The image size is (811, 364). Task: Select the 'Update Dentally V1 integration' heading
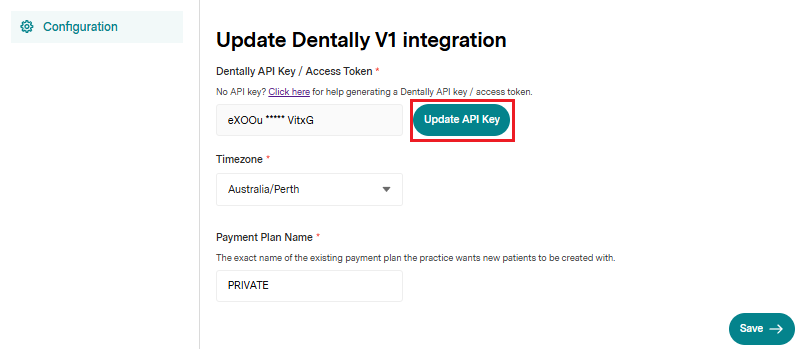361,40
